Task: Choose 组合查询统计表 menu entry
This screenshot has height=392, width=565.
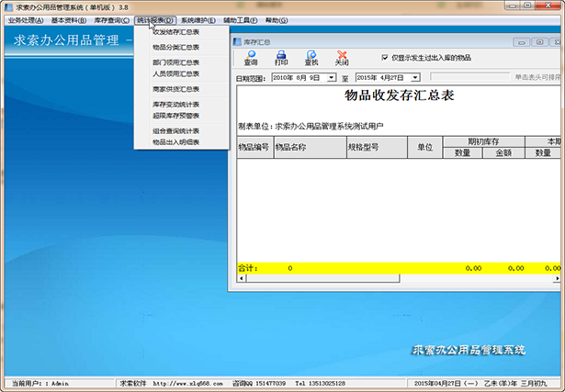Action: (x=182, y=131)
